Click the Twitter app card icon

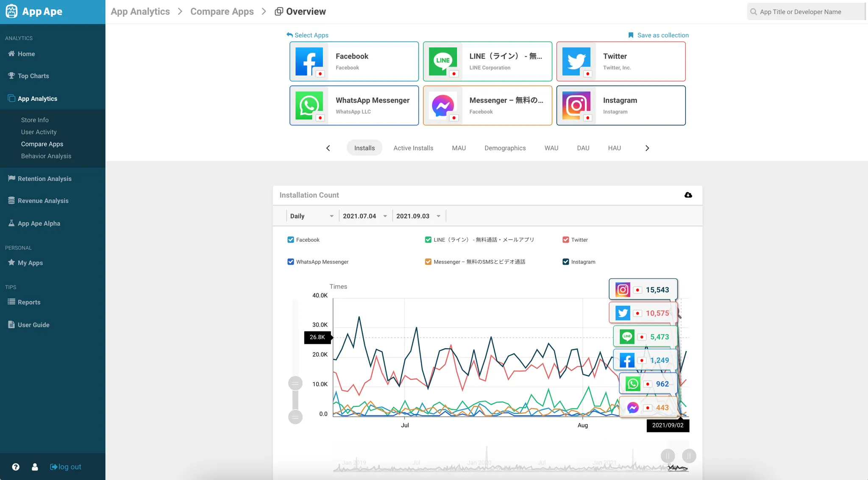pos(576,61)
